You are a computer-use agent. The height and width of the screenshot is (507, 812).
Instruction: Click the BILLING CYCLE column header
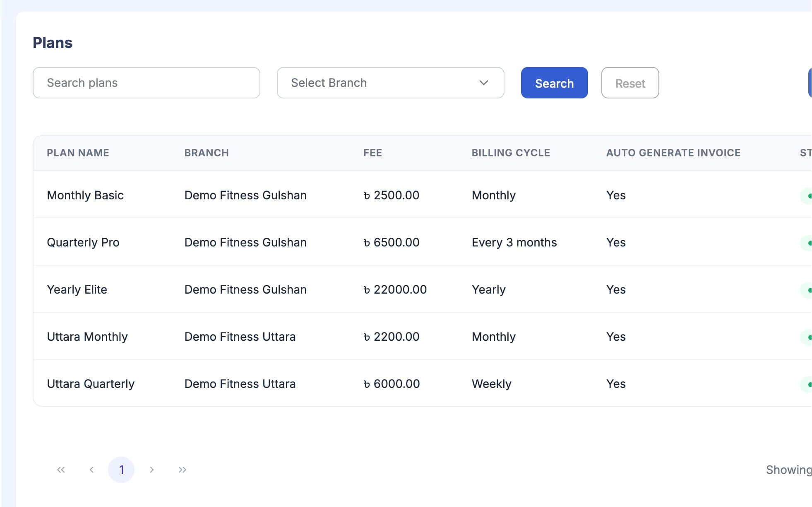coord(511,153)
